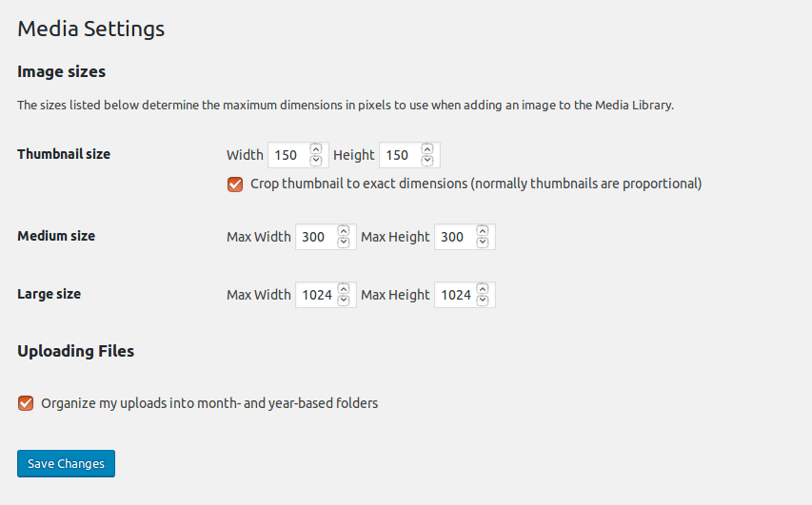Increase Medium size Max Height
This screenshot has height=505, width=812.
click(483, 230)
